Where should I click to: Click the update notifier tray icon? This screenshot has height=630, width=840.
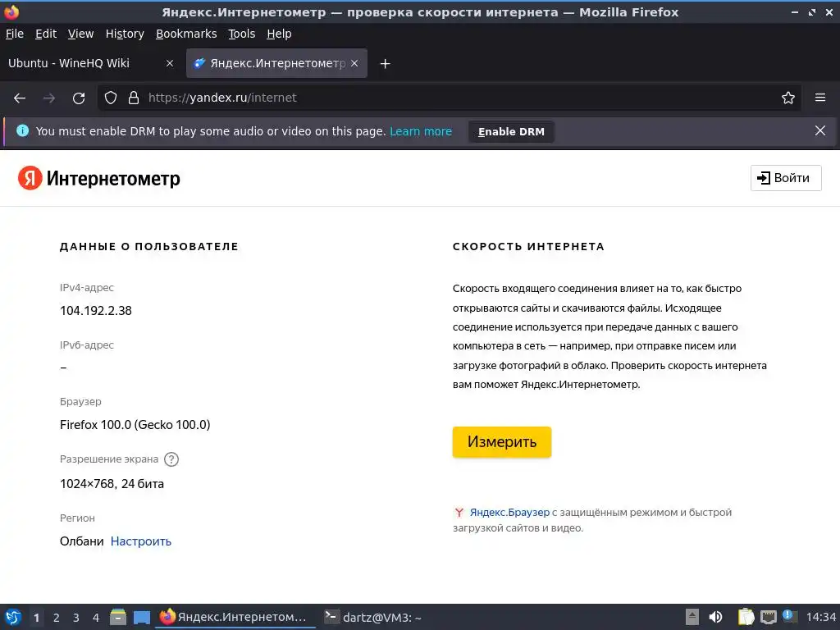click(789, 616)
